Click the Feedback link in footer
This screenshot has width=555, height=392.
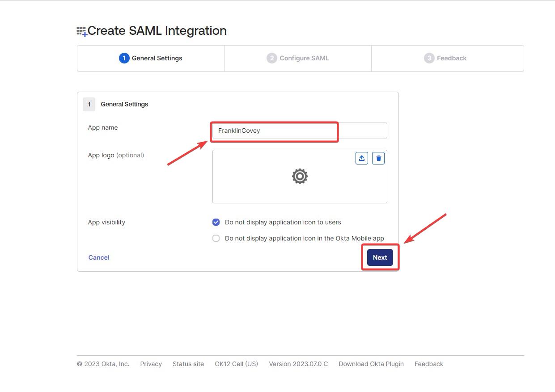(428, 364)
